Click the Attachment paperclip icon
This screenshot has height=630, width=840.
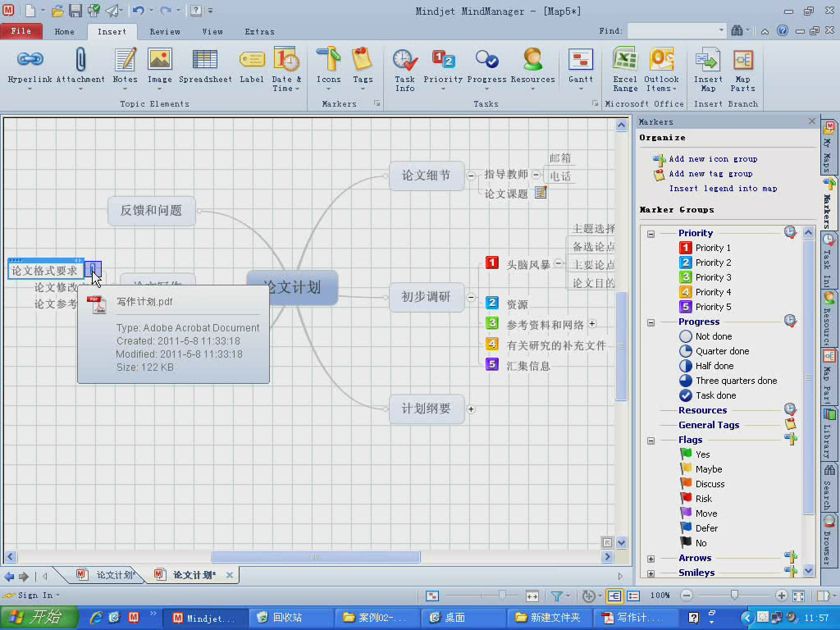80,59
